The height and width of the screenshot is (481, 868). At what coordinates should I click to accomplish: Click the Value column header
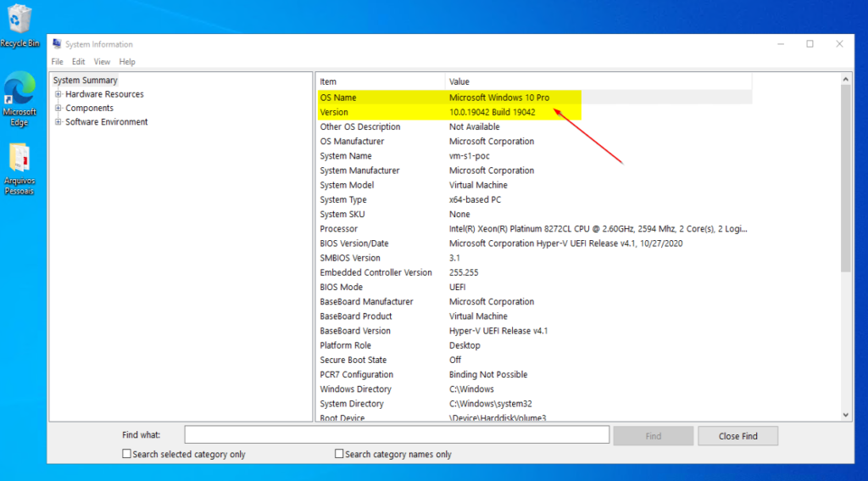click(x=598, y=81)
